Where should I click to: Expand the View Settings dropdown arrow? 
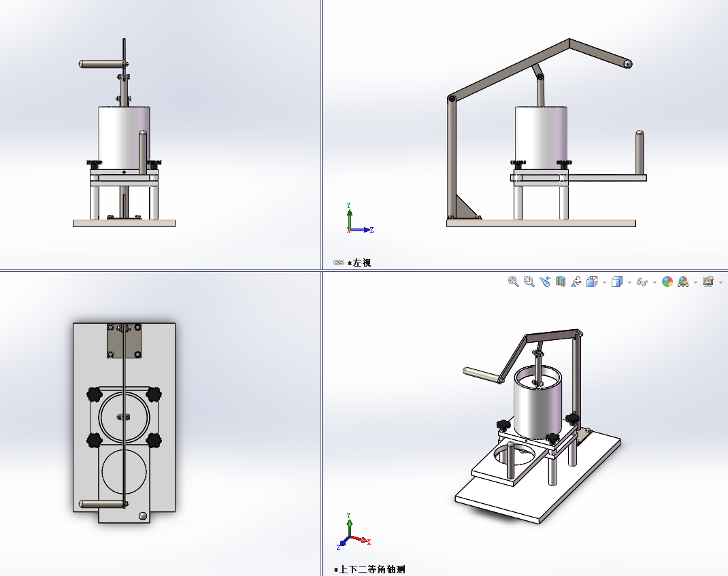point(721,282)
